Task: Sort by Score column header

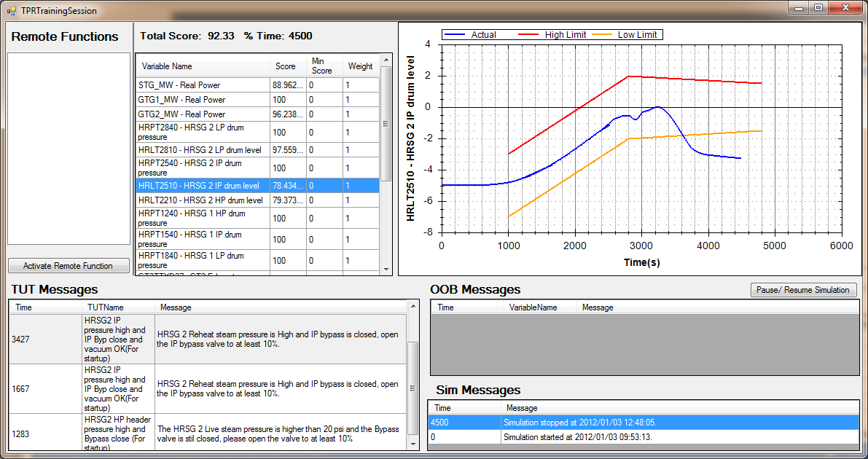Action: [286, 66]
